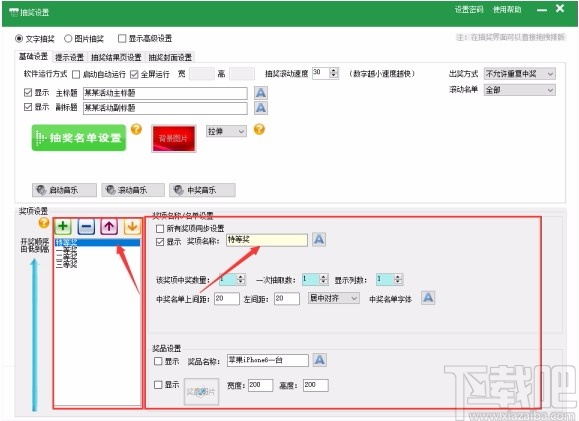Viewport: 579px width, 421px height.
Task: Open the 居中对齐 alignment dropdown
Action: tap(333, 298)
